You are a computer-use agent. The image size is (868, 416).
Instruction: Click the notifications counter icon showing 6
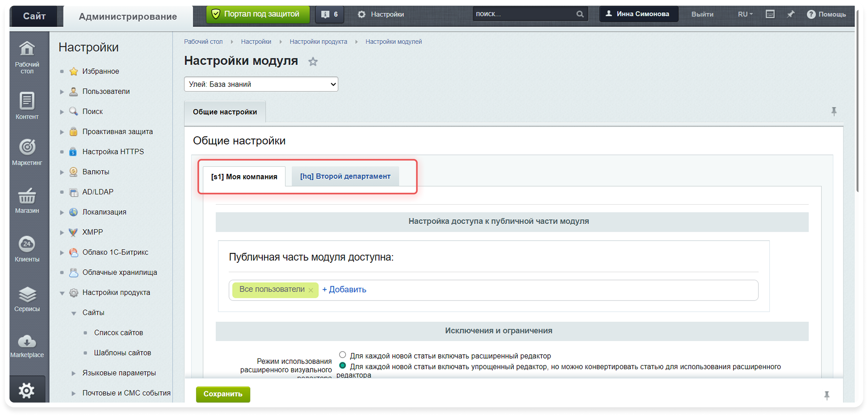coord(329,14)
